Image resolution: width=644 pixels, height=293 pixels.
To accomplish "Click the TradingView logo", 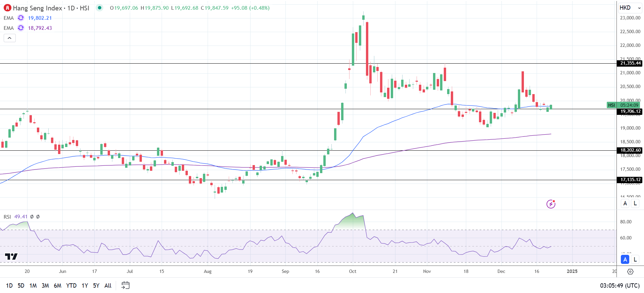I will [x=11, y=257].
